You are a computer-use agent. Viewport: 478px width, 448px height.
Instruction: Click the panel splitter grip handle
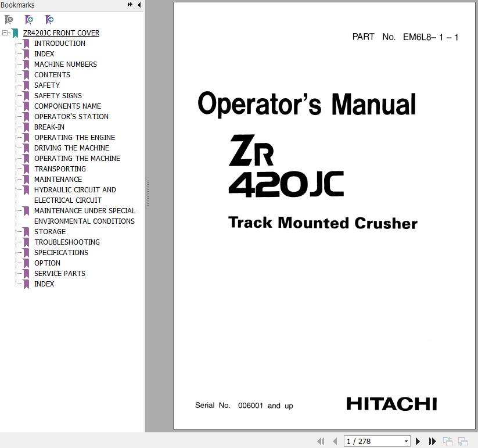148,193
